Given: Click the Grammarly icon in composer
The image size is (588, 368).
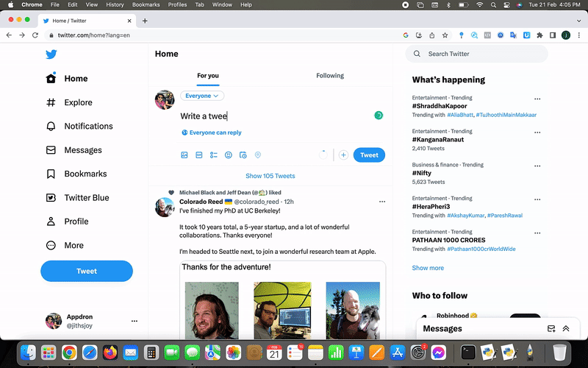Looking at the screenshot, I should point(379,116).
